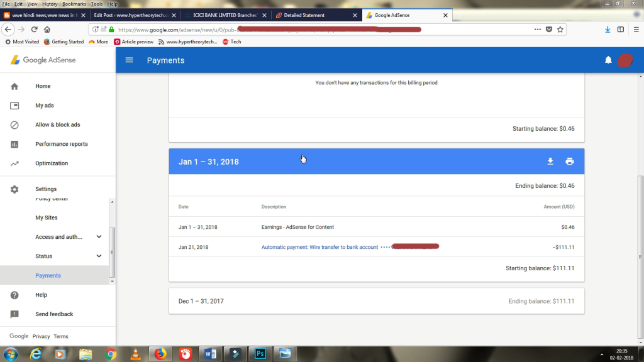
Task: Collapse the Jan 1 – 31, 2018 header
Action: (377, 162)
